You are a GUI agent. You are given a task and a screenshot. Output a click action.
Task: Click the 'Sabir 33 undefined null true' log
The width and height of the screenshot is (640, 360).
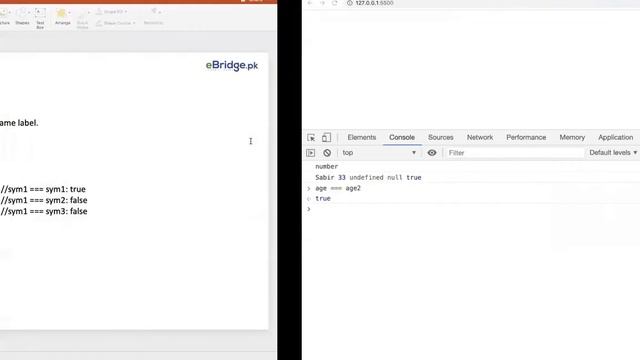point(368,178)
